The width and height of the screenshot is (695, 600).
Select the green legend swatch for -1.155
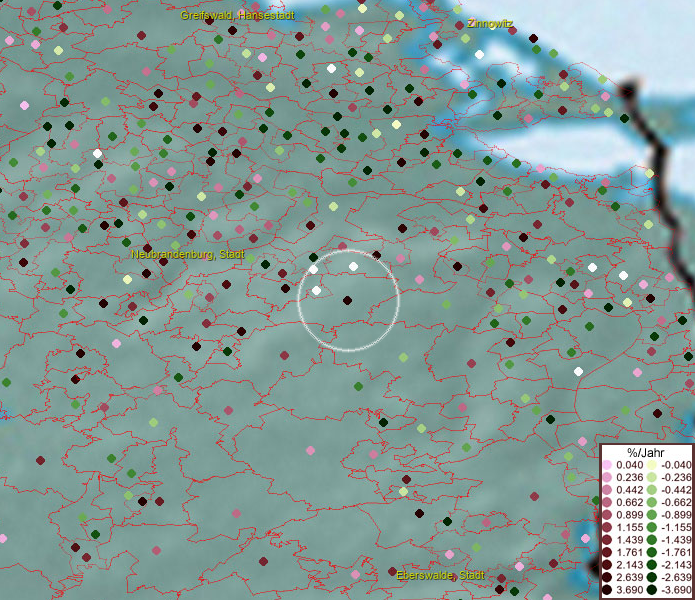tap(652, 527)
